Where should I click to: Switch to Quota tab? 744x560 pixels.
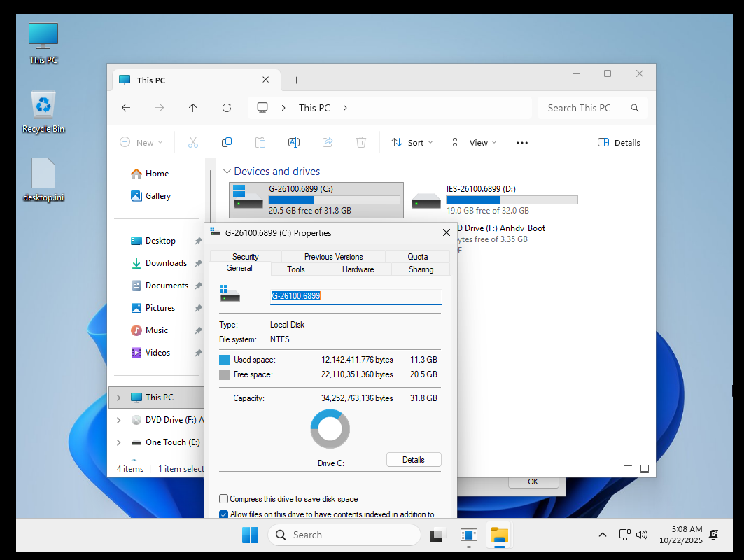(x=418, y=257)
